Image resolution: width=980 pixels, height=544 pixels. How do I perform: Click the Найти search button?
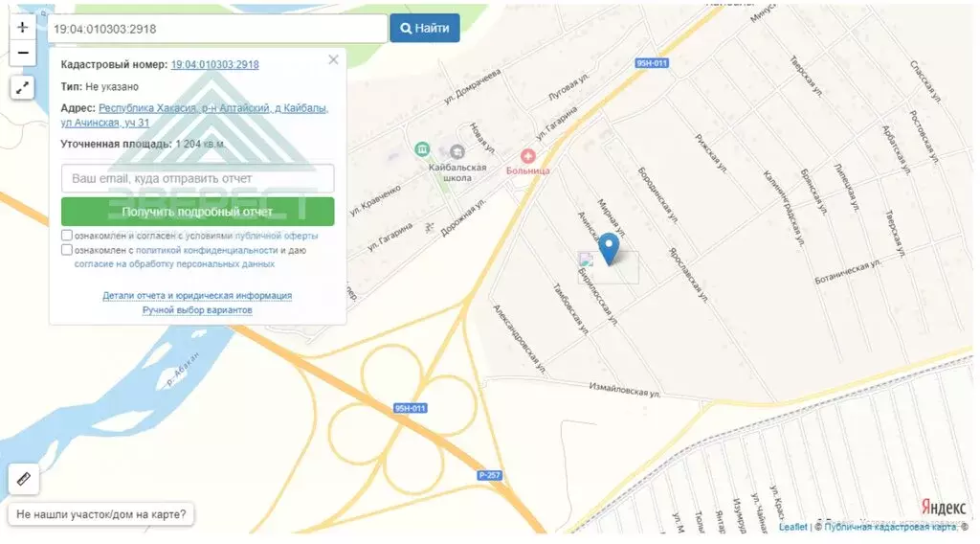coord(425,28)
